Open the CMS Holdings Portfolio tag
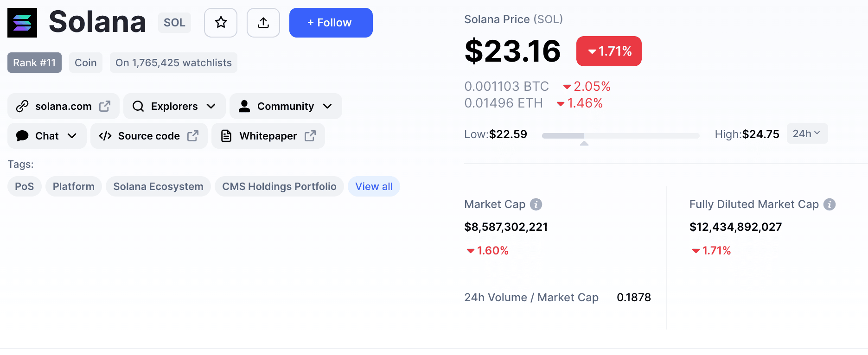The image size is (868, 355). tap(279, 186)
